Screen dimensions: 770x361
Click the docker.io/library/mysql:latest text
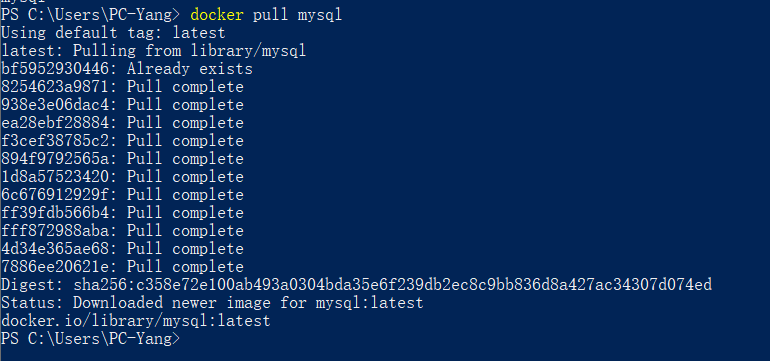[136, 321]
